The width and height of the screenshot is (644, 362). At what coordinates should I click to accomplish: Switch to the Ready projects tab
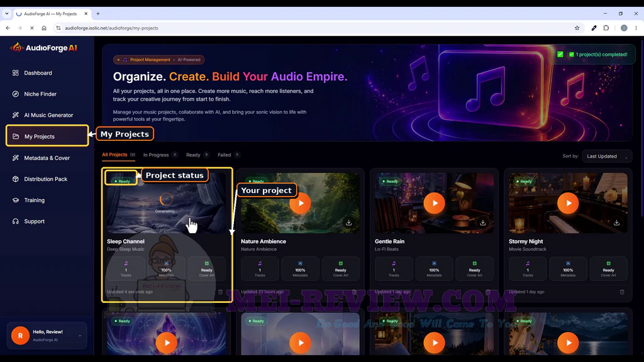tap(197, 155)
